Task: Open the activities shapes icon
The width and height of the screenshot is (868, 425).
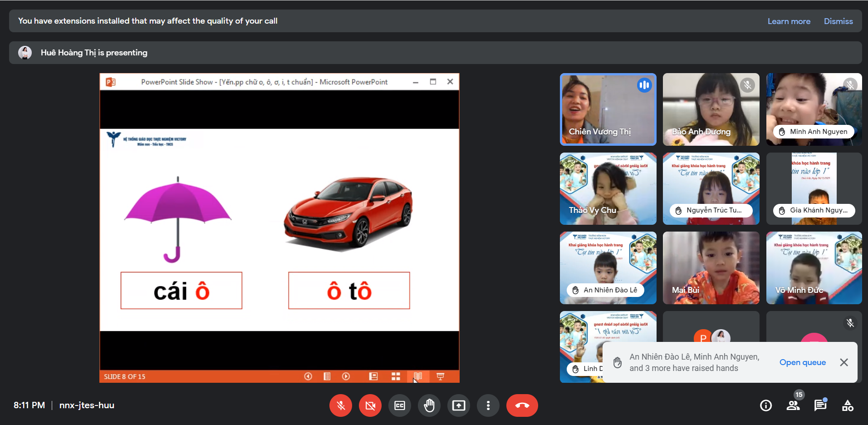Action: pos(848,405)
